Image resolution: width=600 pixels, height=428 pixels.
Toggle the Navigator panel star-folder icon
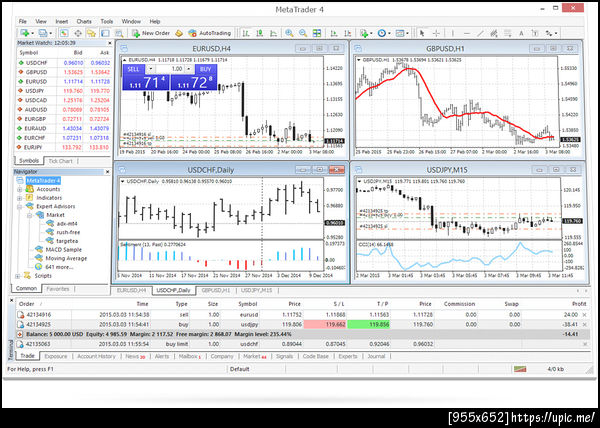tap(91, 33)
